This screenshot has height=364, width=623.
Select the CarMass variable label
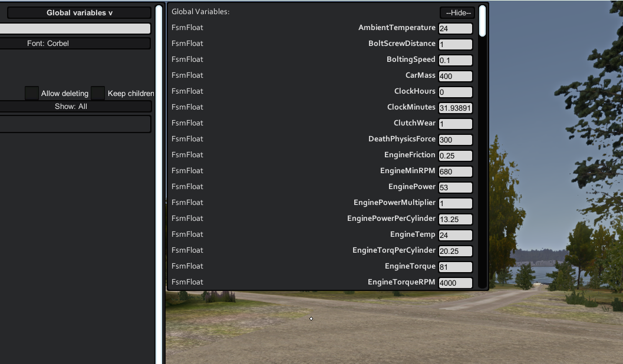[420, 75]
